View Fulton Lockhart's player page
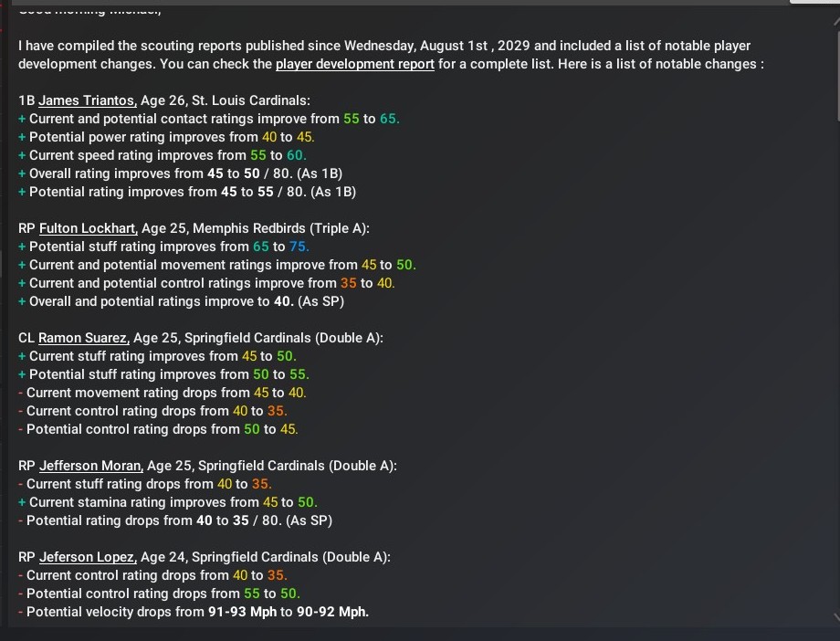The image size is (840, 641). [88, 228]
